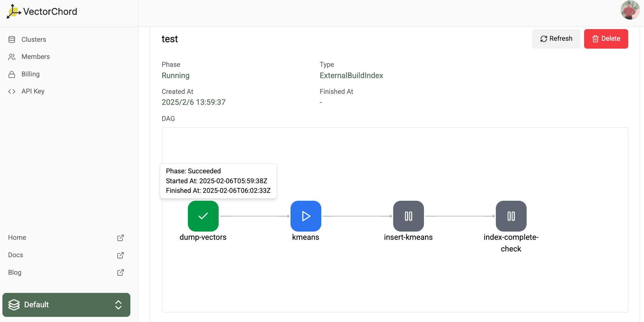644x322 pixels.
Task: Open the Blog link
Action: point(15,272)
